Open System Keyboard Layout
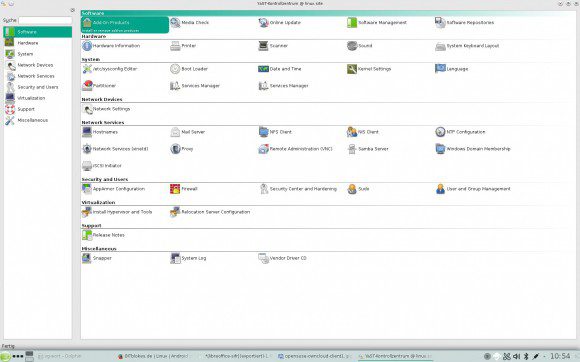Viewport: 580px width, 362px height. [467, 46]
